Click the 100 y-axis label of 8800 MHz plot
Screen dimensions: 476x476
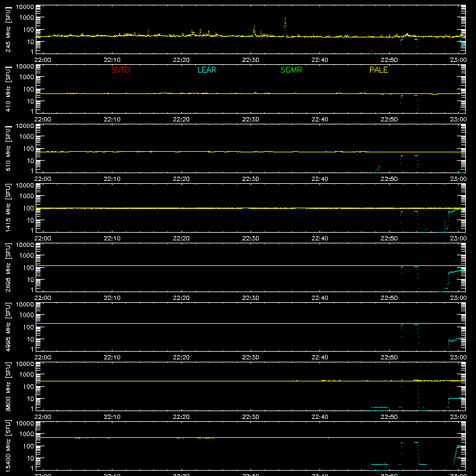(x=29, y=386)
